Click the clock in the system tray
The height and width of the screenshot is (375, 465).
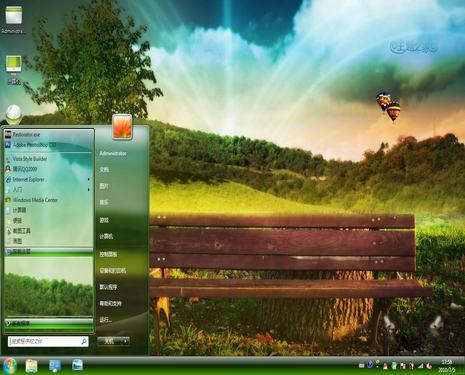(x=447, y=366)
